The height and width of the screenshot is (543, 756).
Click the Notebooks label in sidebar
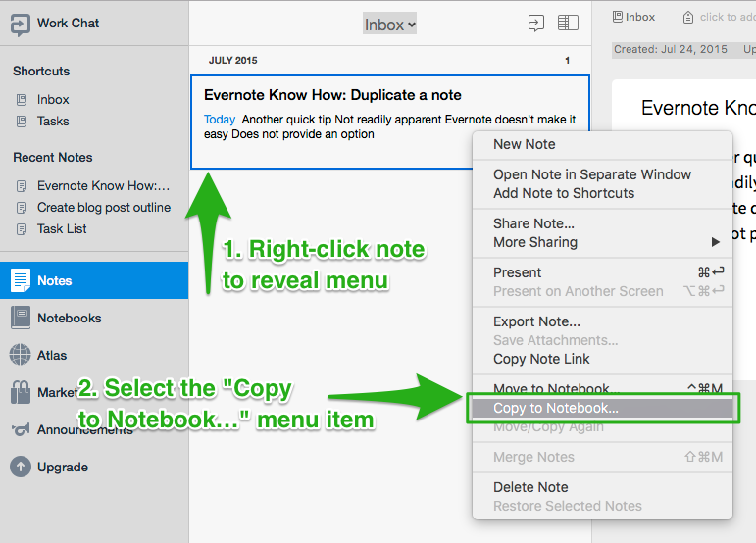[70, 318]
